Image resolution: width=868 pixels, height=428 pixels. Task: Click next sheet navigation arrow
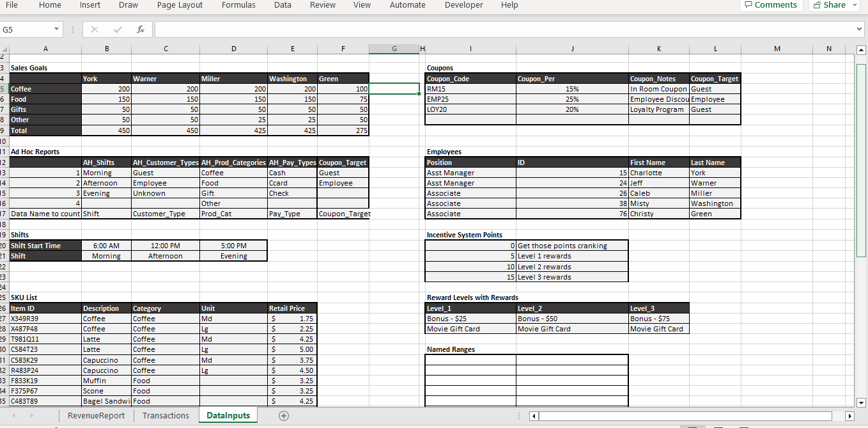[31, 416]
